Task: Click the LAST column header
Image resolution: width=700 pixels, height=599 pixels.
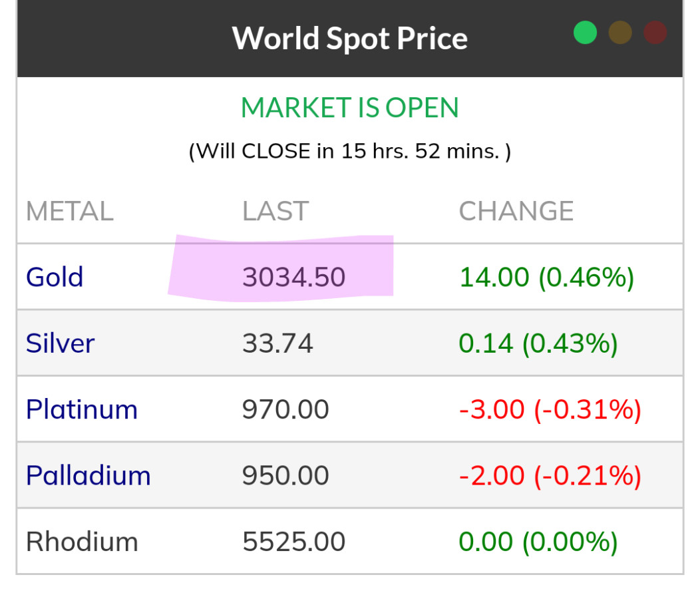Action: (275, 212)
